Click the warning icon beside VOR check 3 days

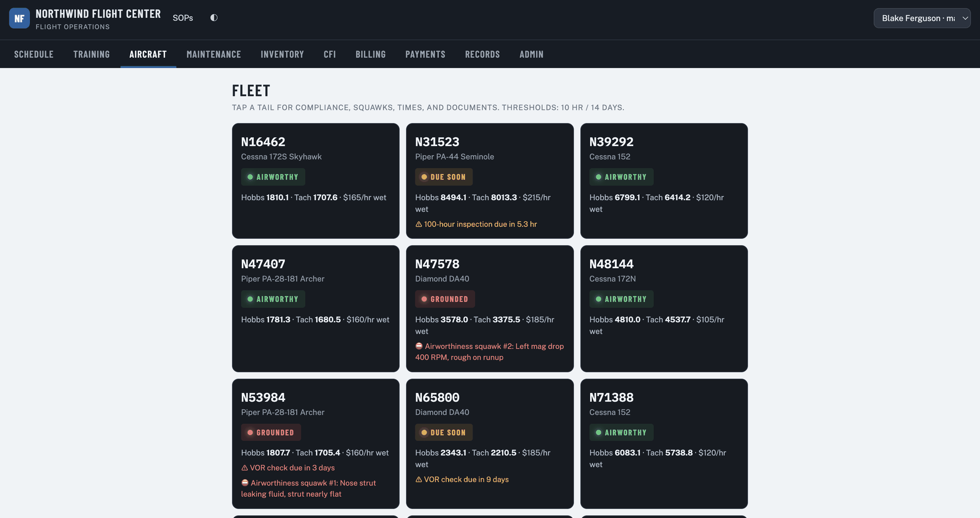244,468
